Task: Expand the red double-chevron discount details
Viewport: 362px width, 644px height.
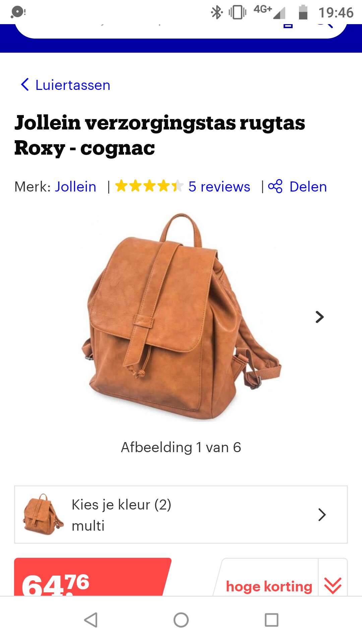Action: coord(333,586)
